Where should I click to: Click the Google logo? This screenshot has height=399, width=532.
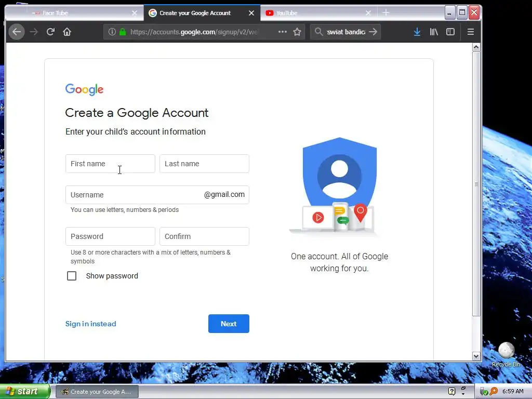click(x=84, y=89)
